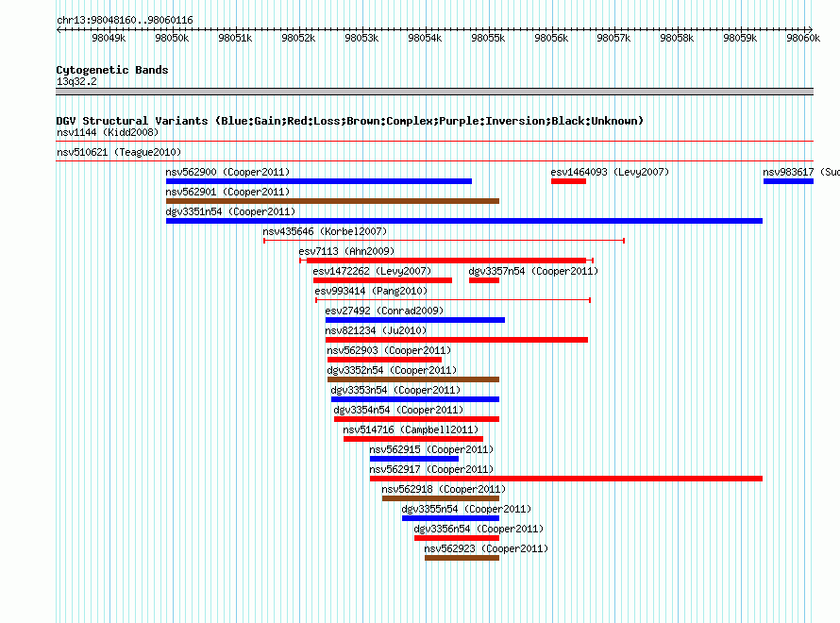Click the nsv562900 (Cooper2011) blue gain bar
This screenshot has height=623, width=840.
[319, 181]
